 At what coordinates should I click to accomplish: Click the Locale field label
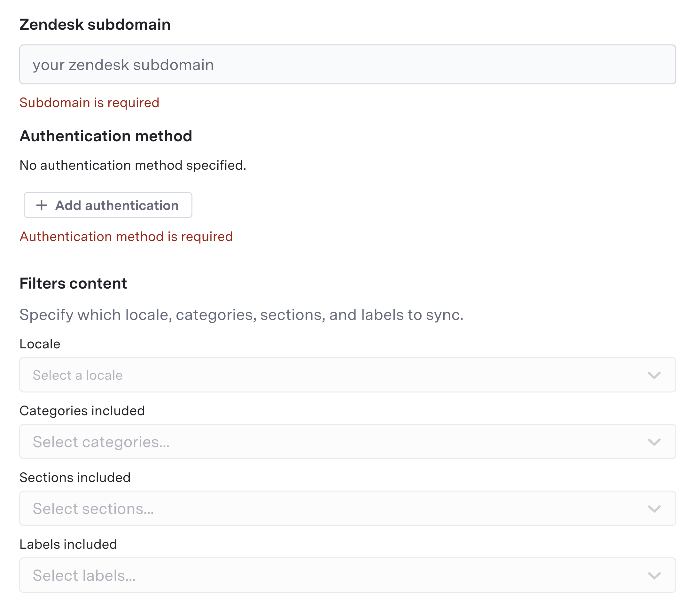[x=40, y=344]
